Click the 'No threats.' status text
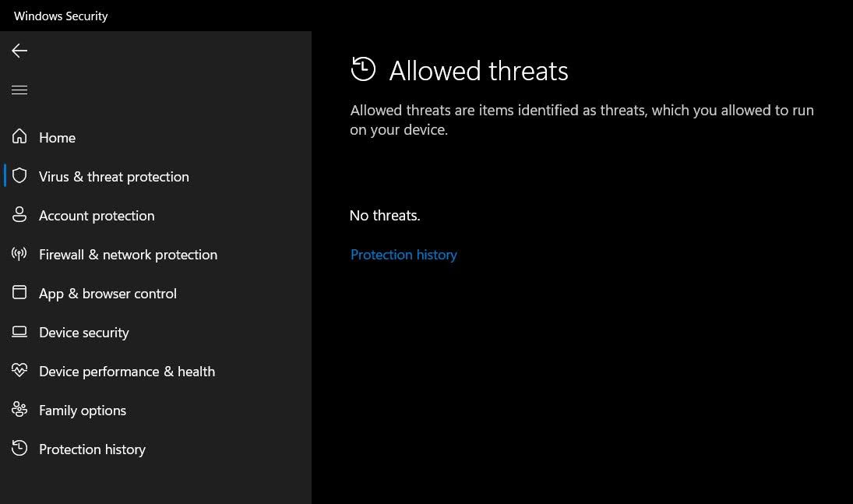Screen dimensions: 853x504 click(385, 216)
